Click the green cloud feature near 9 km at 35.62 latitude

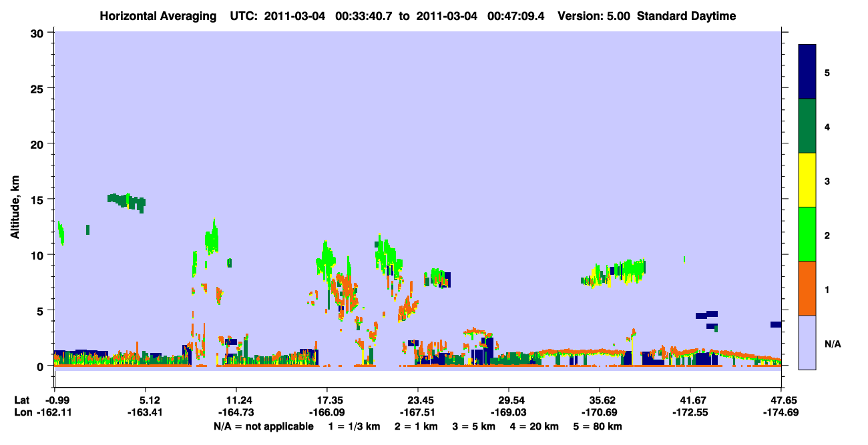click(x=614, y=273)
